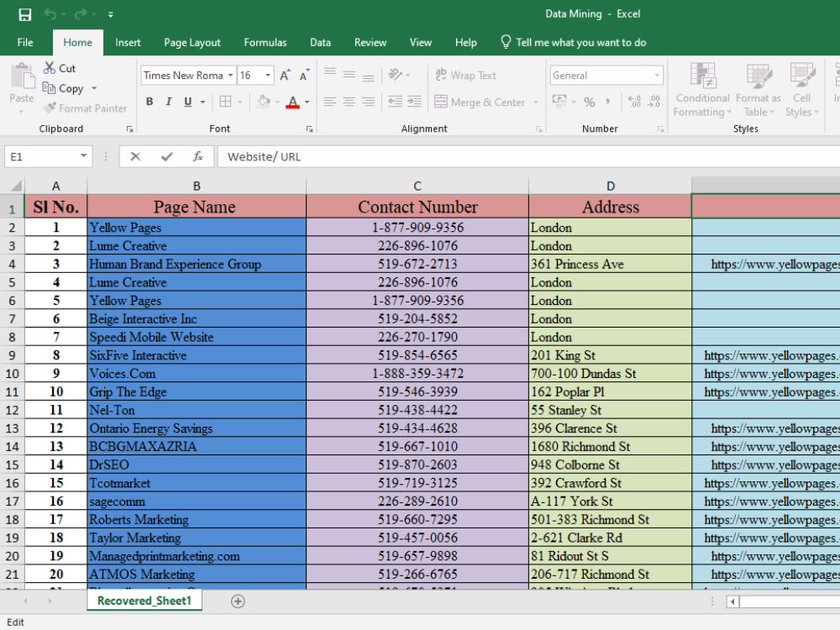
Task: Click the Decrease Decimal icon
Action: point(654,102)
